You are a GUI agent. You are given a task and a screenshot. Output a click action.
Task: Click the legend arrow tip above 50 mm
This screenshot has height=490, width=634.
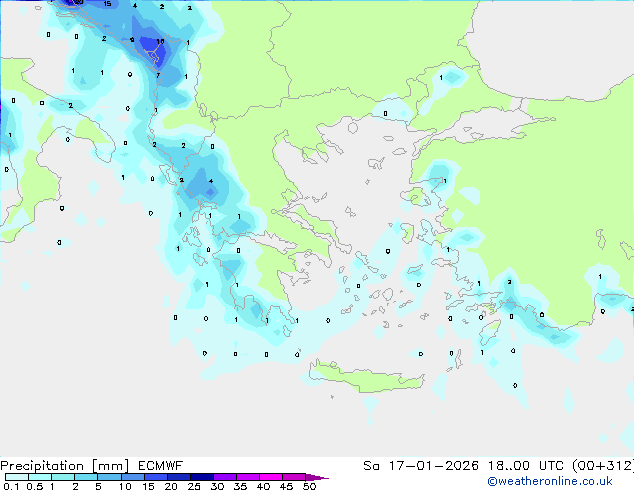click(x=317, y=477)
